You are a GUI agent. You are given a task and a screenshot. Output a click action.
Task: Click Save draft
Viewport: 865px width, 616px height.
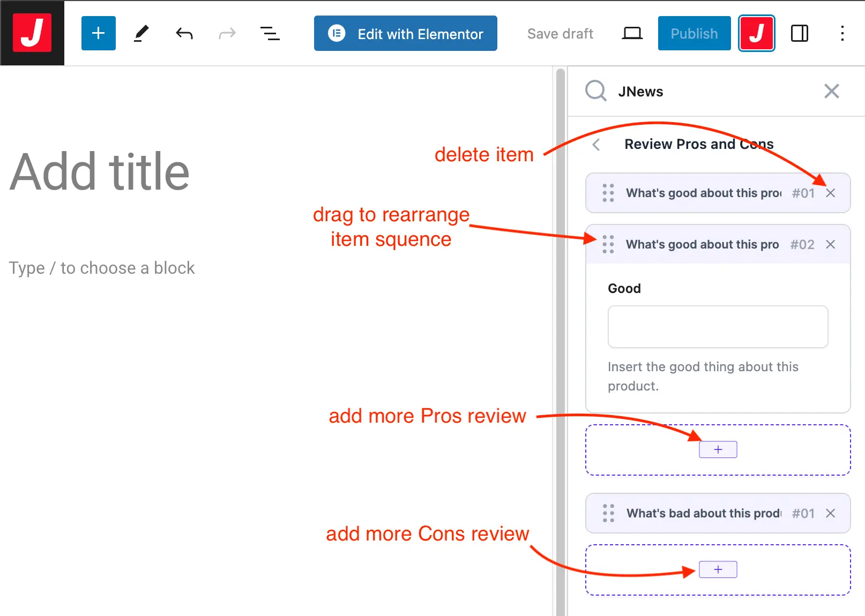point(560,33)
